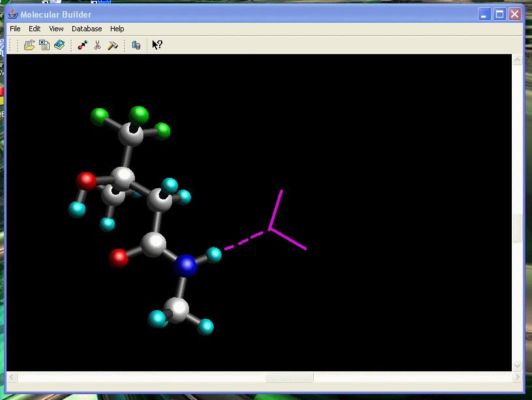Click the horizontal scrollbar thumb
Image resolution: width=532 pixels, height=400 pixels.
coord(289,377)
